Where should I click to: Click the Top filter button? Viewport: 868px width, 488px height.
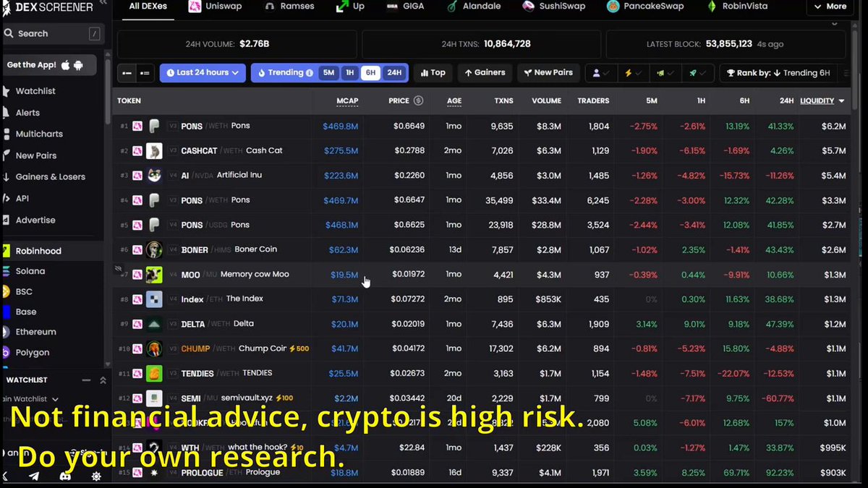tap(433, 73)
